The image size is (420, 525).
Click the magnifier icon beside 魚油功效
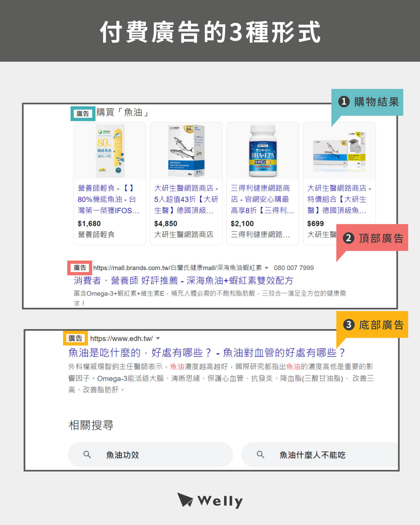click(x=87, y=454)
